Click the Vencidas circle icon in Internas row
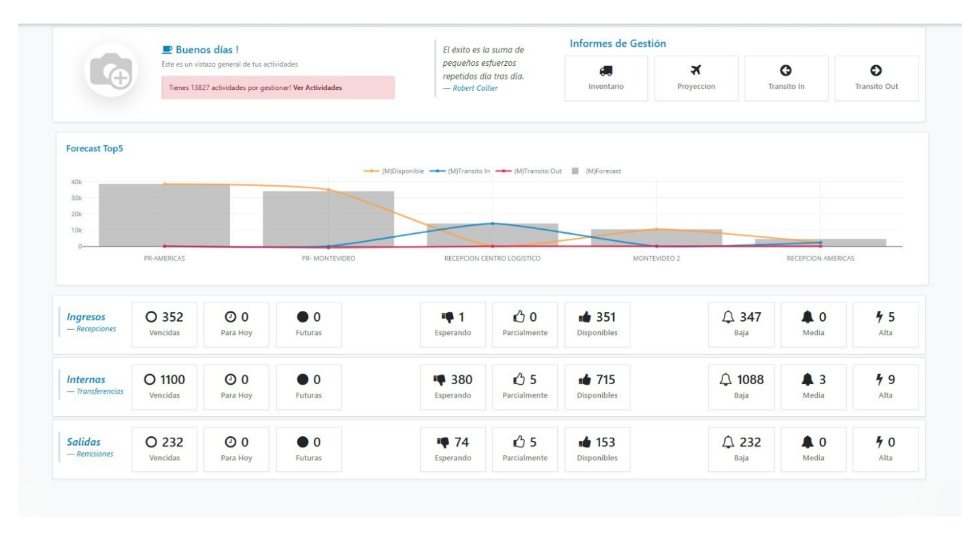Image resolution: width=980 pixels, height=551 pixels. coord(150,380)
